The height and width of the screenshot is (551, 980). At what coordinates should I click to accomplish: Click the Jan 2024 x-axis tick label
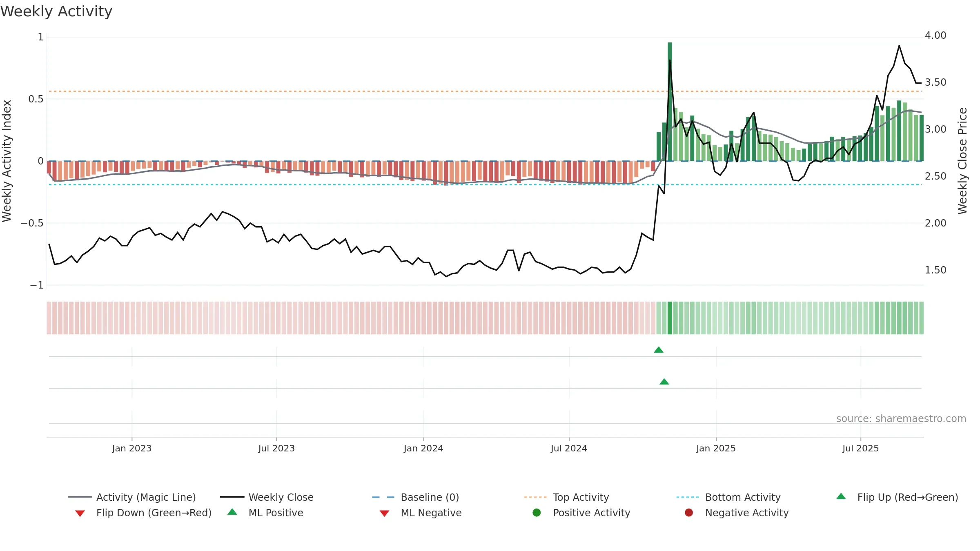[x=423, y=448]
